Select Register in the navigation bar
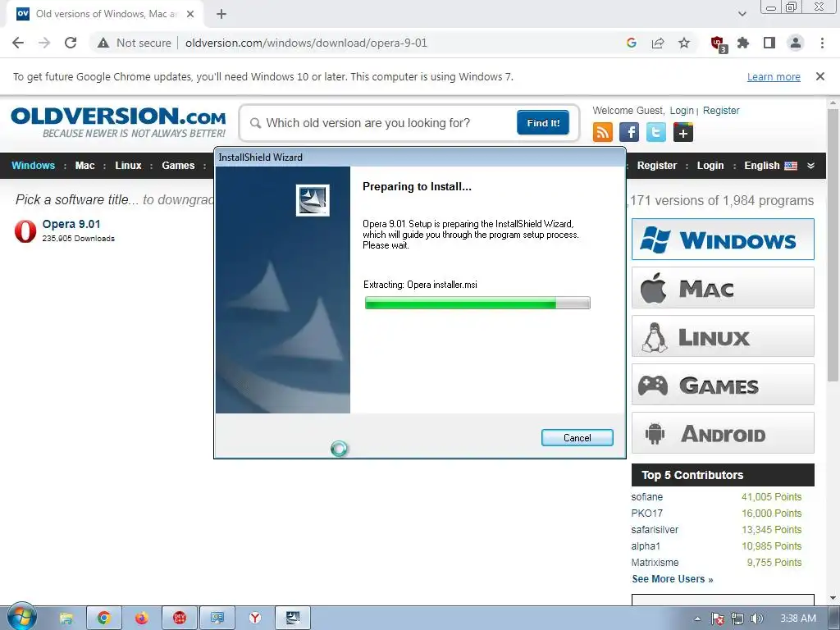Image resolution: width=840 pixels, height=630 pixels. 657,166
